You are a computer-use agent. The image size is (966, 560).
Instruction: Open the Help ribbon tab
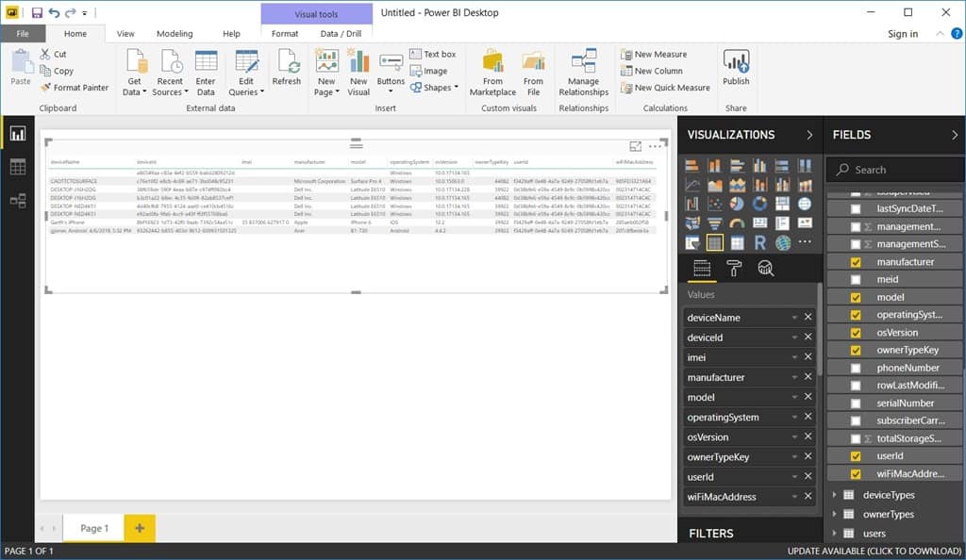[232, 34]
